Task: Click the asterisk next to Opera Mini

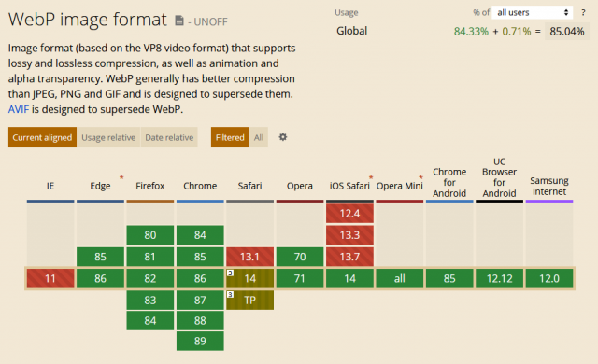Action: [420, 177]
